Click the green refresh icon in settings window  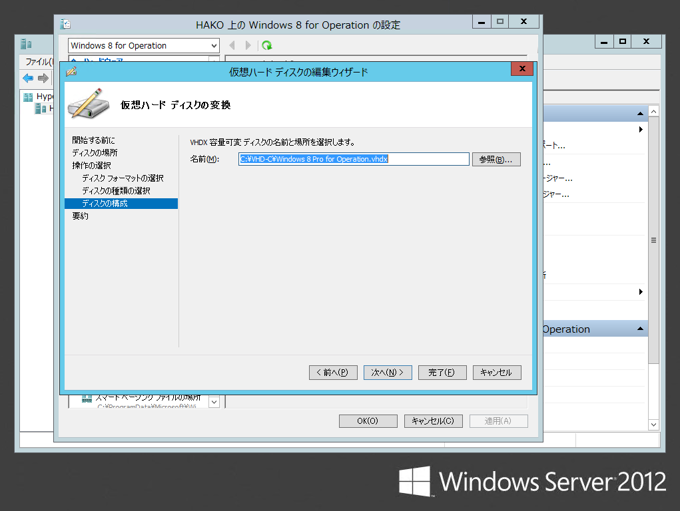pyautogui.click(x=267, y=45)
